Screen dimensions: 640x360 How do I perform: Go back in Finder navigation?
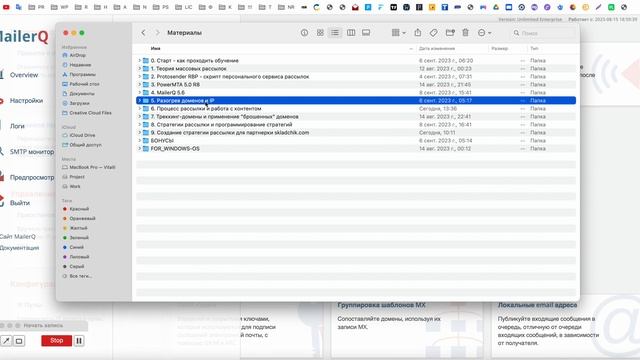point(143,33)
